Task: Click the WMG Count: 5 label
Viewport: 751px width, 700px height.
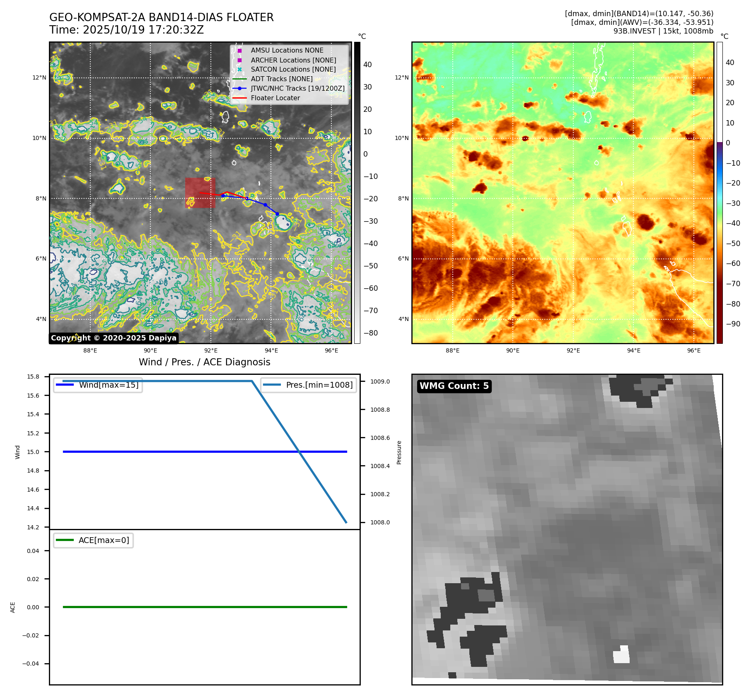Action: pos(454,386)
